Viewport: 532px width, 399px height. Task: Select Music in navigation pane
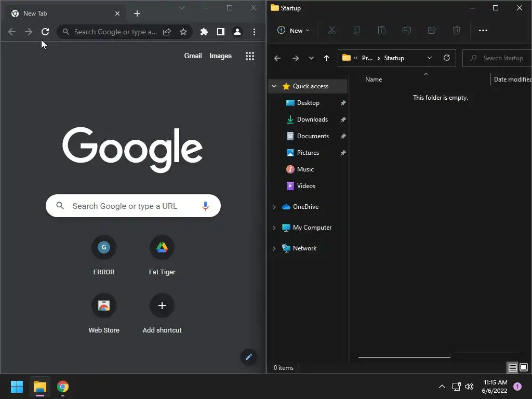coord(305,169)
